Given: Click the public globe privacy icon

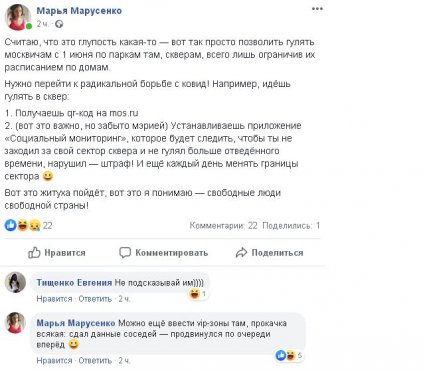Looking at the screenshot, I should [59, 24].
